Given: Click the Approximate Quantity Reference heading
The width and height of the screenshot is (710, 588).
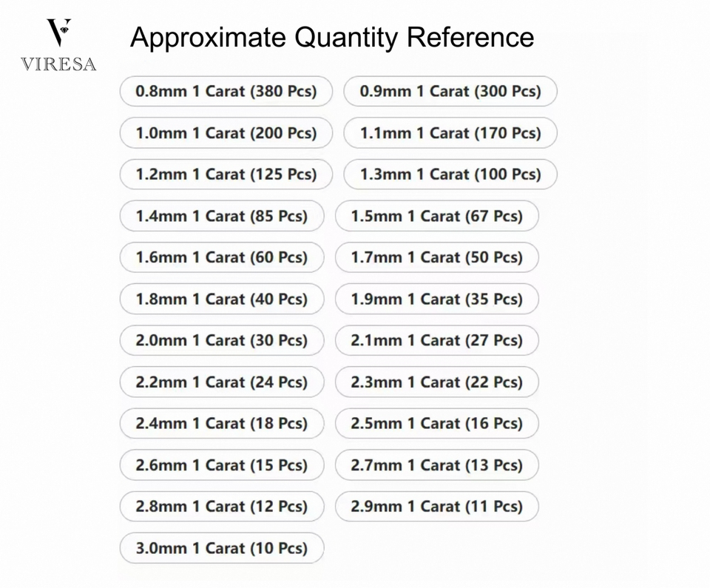Looking at the screenshot, I should pyautogui.click(x=332, y=37).
